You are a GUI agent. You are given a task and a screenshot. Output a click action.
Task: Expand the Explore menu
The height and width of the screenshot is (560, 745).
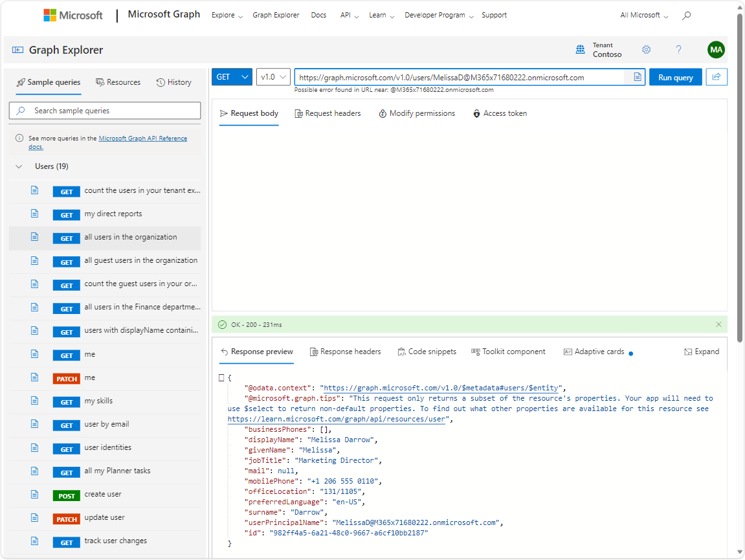(227, 15)
